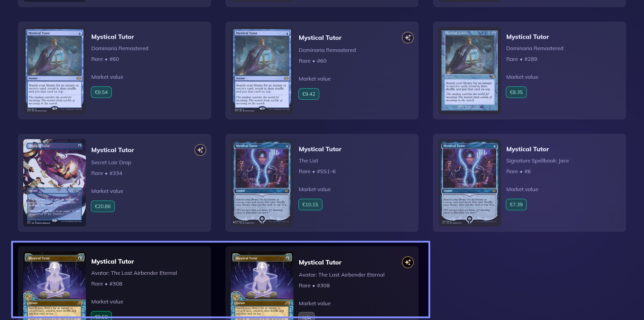Click foil sparkle icon on Dominaria Remastered #60 card
This screenshot has height=320, width=644.
tap(407, 38)
